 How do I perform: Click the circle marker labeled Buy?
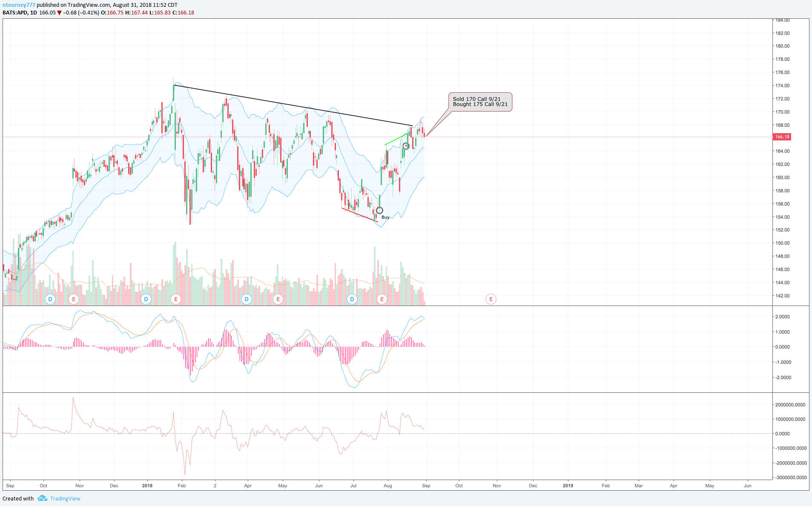coord(379,210)
